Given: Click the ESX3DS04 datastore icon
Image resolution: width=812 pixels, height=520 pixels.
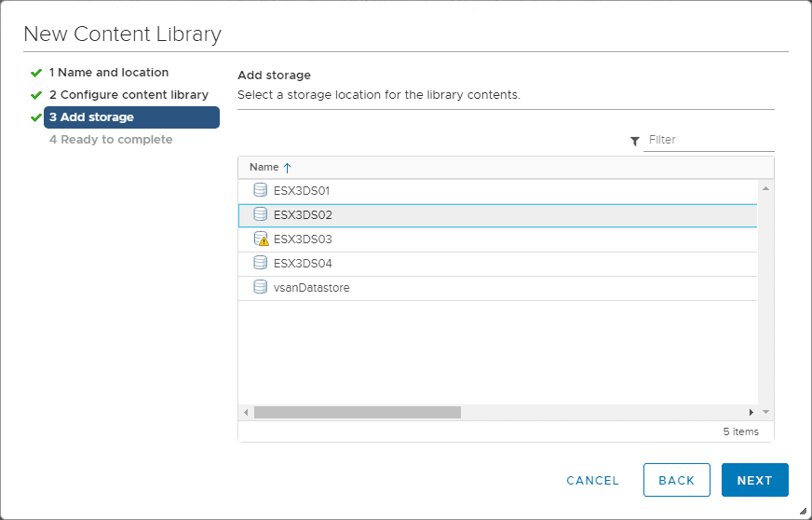Looking at the screenshot, I should 261,263.
